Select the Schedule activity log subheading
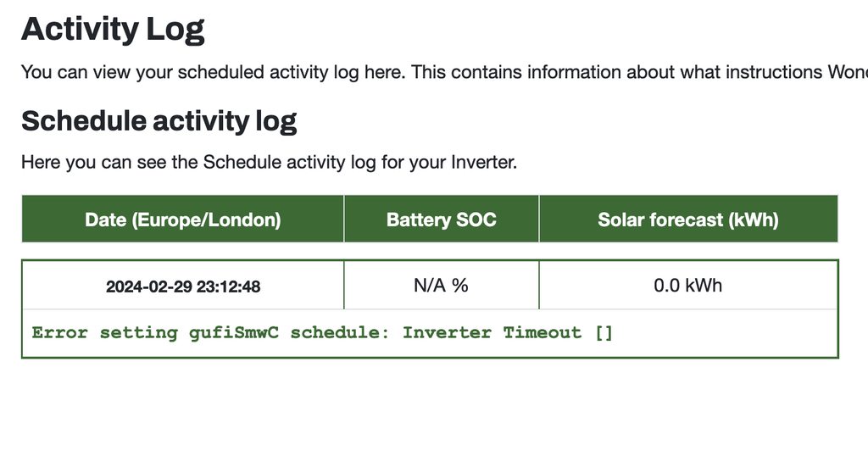The image size is (868, 456). click(x=159, y=121)
